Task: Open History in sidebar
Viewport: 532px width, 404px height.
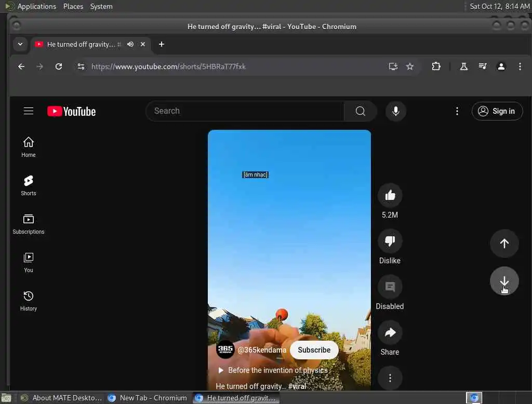Action: click(x=29, y=301)
